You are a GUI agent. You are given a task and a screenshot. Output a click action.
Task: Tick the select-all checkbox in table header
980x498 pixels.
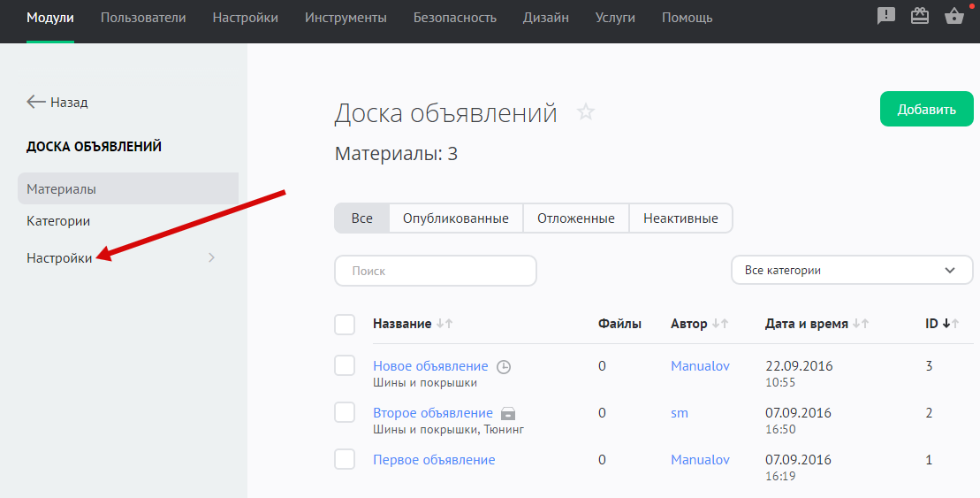pos(345,325)
